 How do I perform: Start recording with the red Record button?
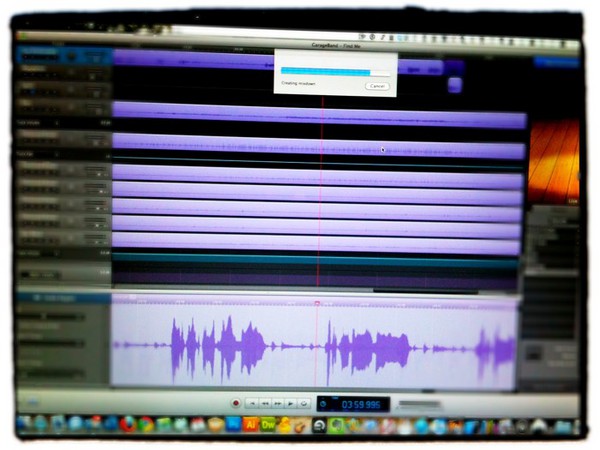coord(236,403)
